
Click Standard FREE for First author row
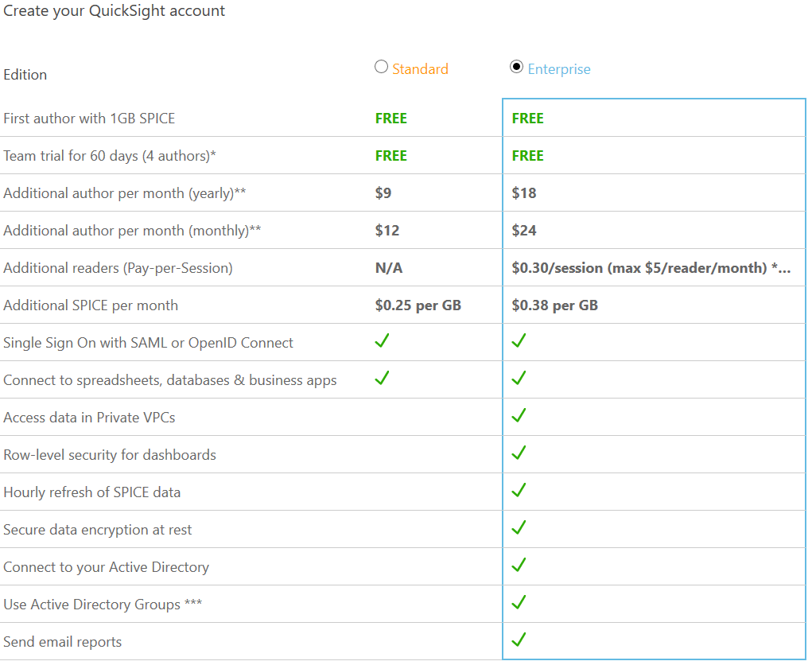click(391, 118)
